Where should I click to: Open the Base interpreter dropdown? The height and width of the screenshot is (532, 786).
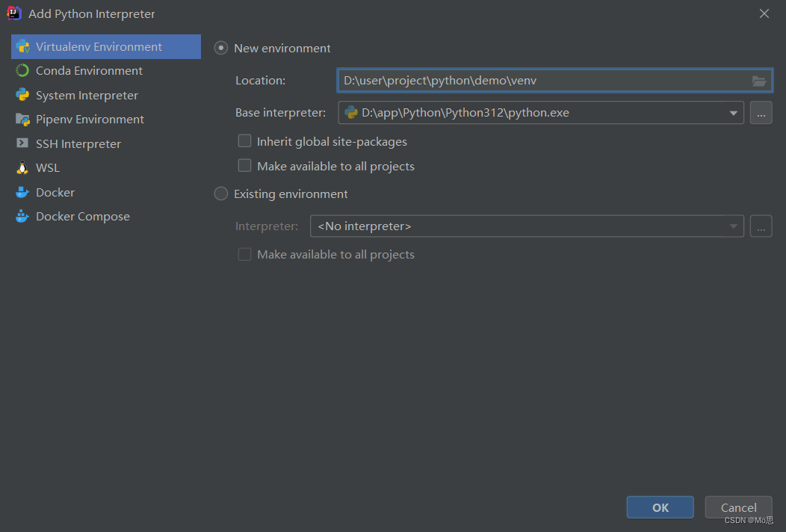(733, 113)
